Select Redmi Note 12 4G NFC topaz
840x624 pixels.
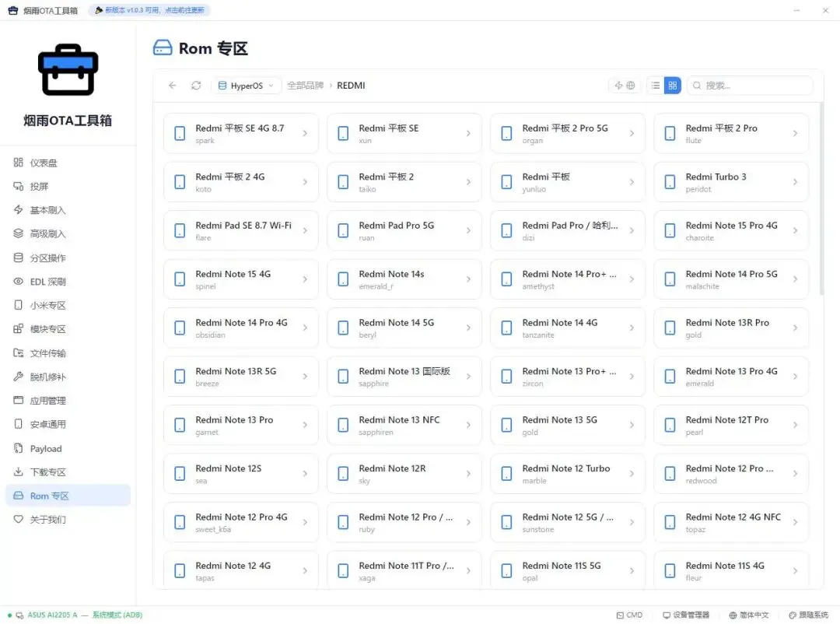[x=731, y=522]
